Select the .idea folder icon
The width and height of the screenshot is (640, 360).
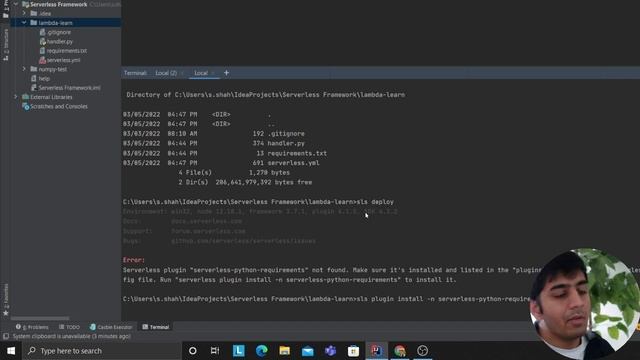34,13
